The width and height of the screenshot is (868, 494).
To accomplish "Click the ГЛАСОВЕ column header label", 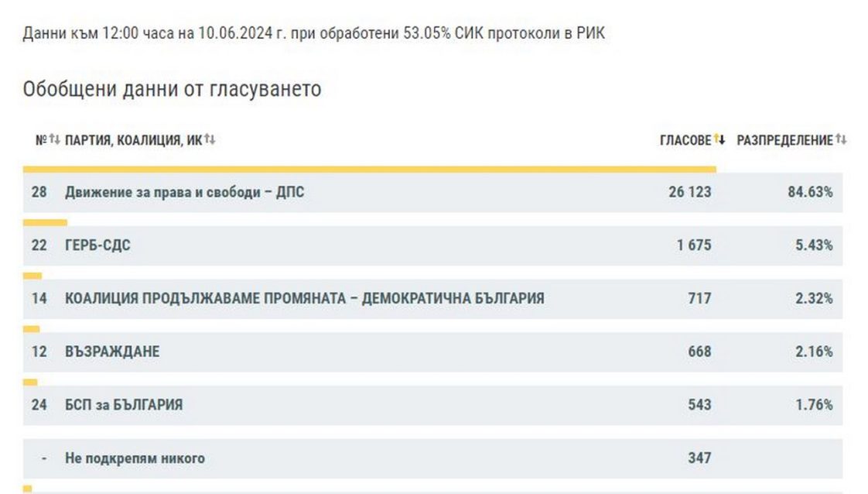I will tap(685, 140).
